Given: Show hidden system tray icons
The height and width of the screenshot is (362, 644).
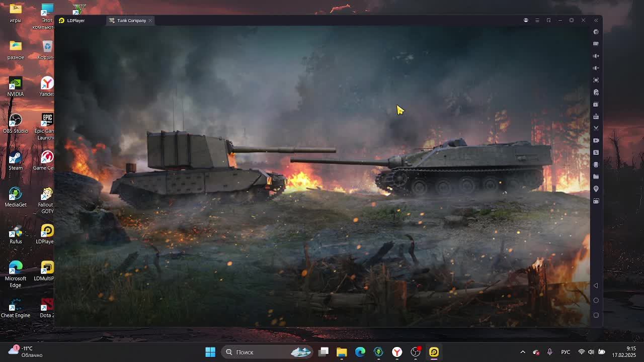Looking at the screenshot, I should point(523,352).
